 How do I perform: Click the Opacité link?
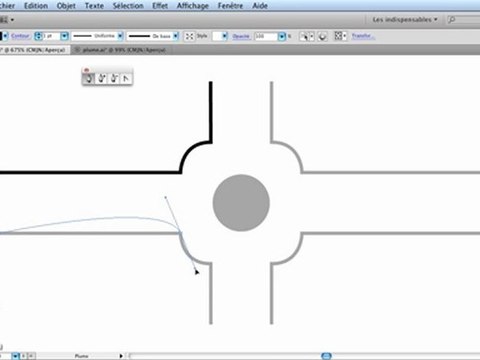(x=241, y=36)
